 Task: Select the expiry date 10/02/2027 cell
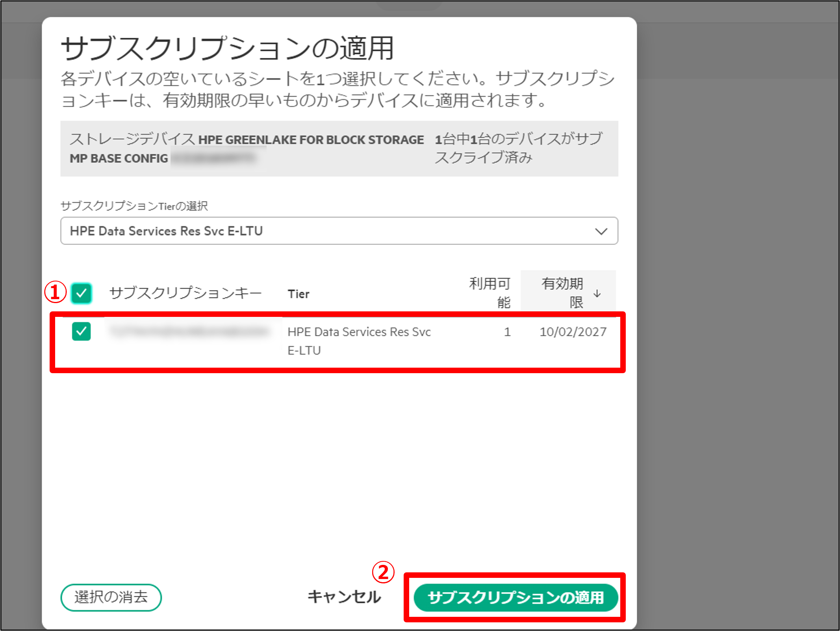573,332
